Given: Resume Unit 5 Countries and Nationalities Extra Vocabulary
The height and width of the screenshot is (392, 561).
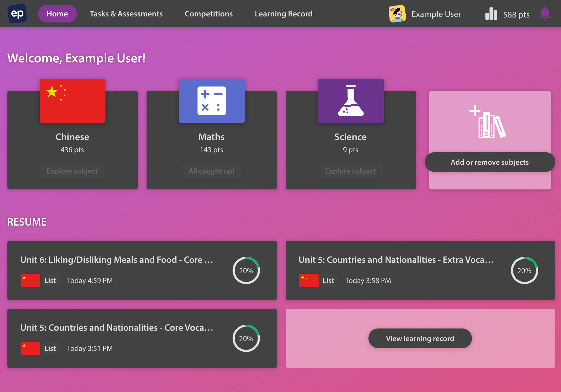Looking at the screenshot, I should pos(420,270).
